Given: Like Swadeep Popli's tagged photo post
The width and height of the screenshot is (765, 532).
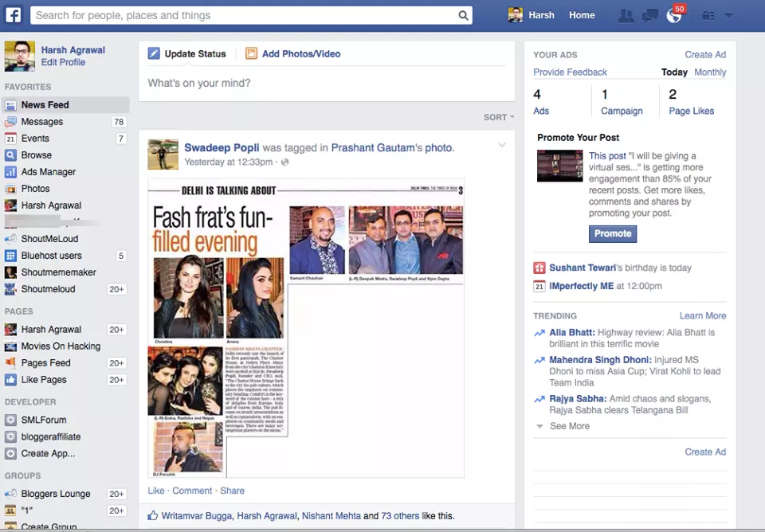Looking at the screenshot, I should click(x=156, y=491).
